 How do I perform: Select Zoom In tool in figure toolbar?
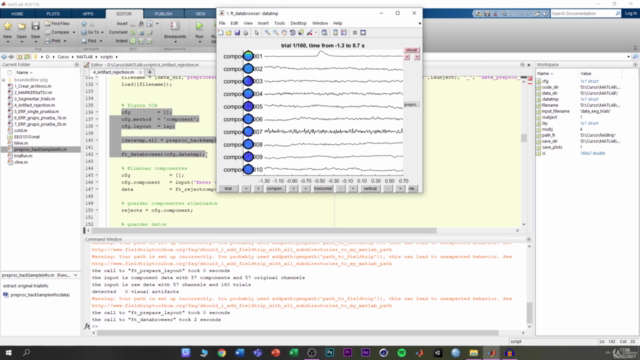[x=267, y=33]
